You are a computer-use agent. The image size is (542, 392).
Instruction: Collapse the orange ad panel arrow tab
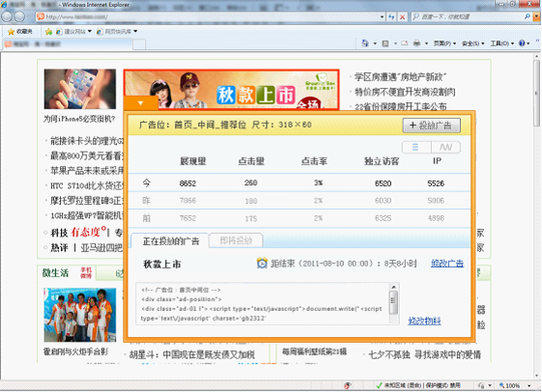[x=140, y=103]
